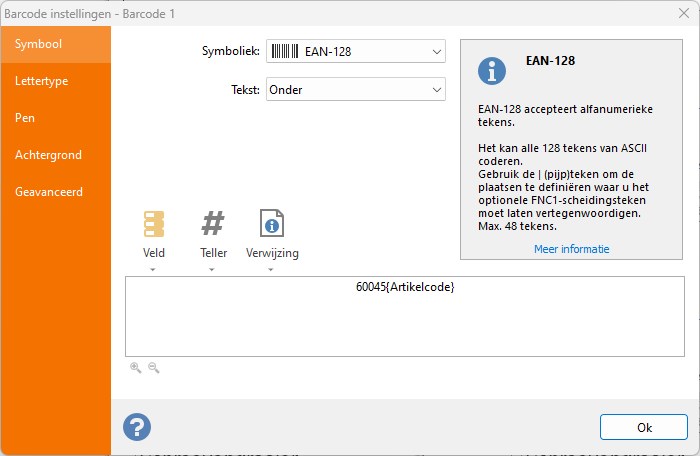Insert a database field via Veld icon

(x=154, y=224)
